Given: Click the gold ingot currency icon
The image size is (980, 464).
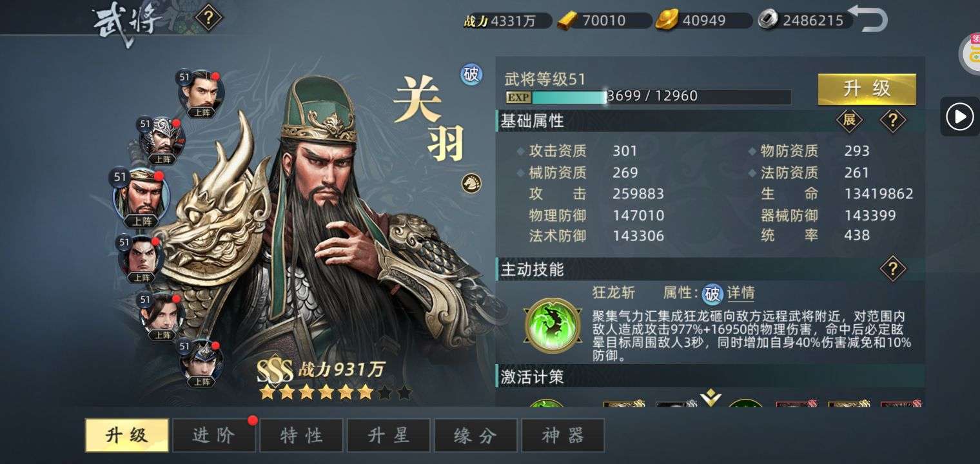Looking at the screenshot, I should pos(667,21).
